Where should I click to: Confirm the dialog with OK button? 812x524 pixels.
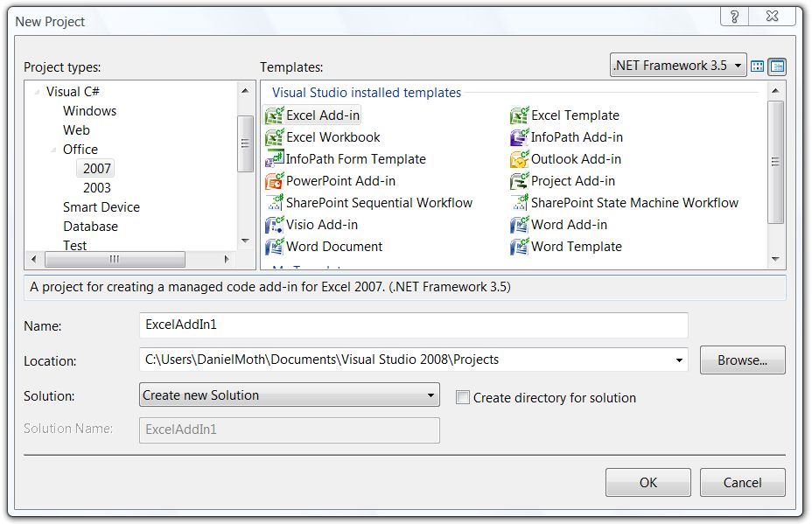coord(647,483)
